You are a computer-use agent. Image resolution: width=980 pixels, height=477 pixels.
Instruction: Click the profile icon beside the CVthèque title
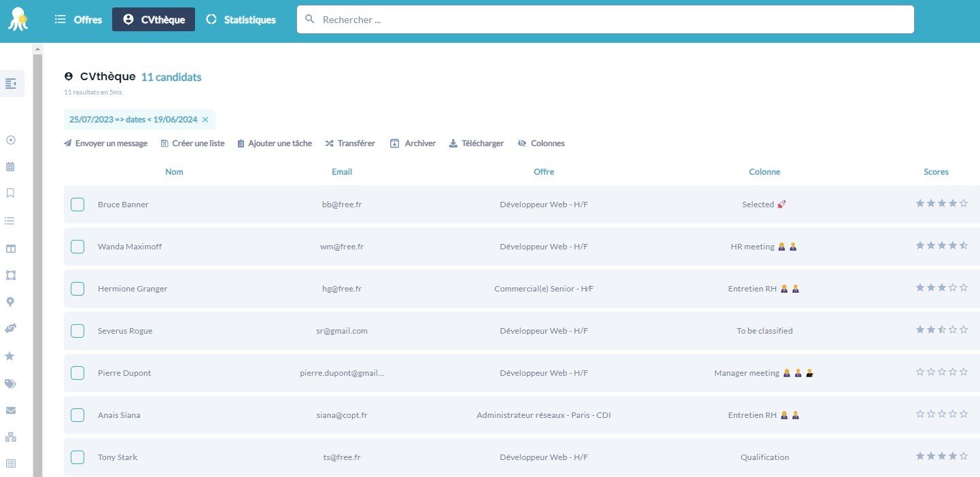[69, 77]
